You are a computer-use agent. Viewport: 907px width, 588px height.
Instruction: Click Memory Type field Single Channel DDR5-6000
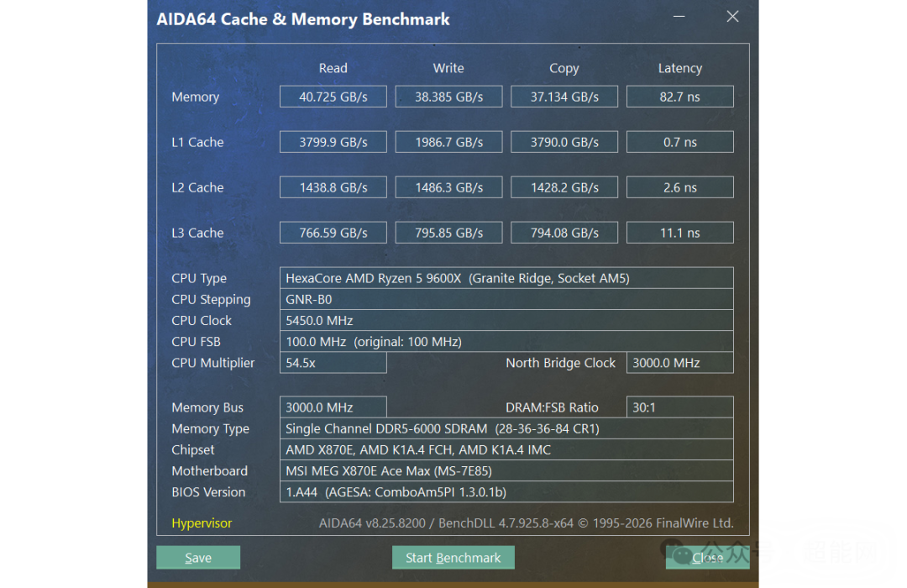506,428
